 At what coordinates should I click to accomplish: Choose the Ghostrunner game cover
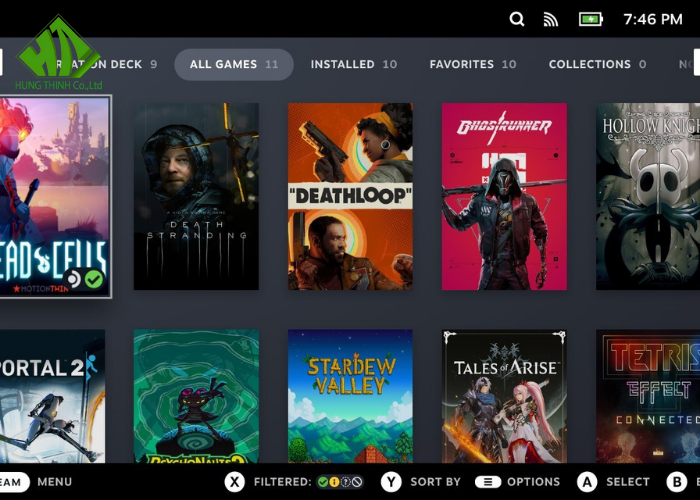pos(504,196)
